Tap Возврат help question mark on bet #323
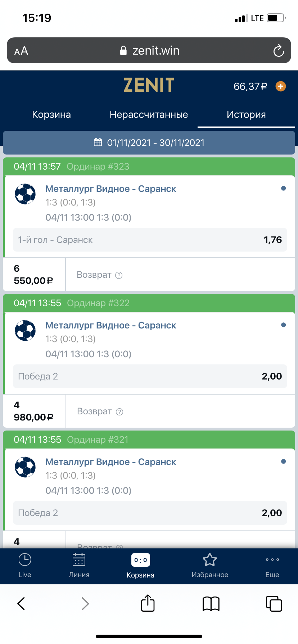The image size is (298, 644). pos(119,275)
